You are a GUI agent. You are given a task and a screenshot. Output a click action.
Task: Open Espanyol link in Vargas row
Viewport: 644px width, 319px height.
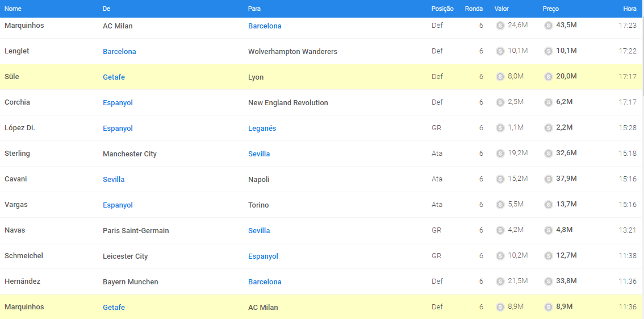[x=118, y=205]
